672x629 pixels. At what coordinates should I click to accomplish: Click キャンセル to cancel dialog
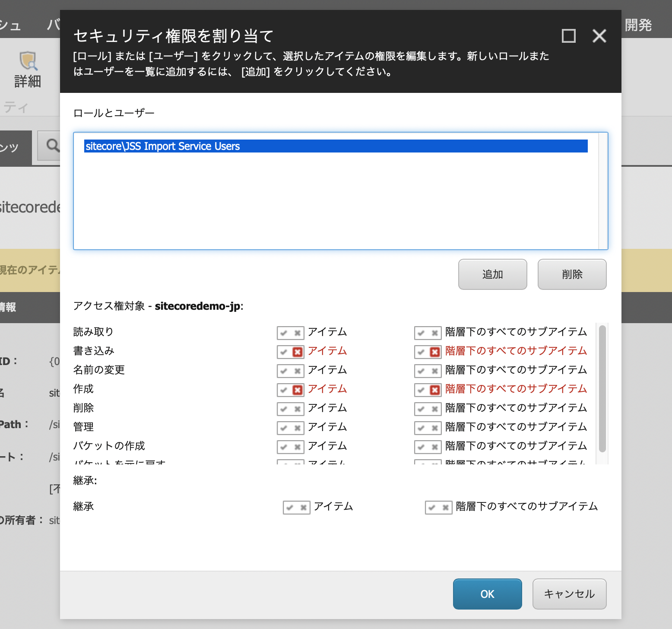(x=570, y=594)
